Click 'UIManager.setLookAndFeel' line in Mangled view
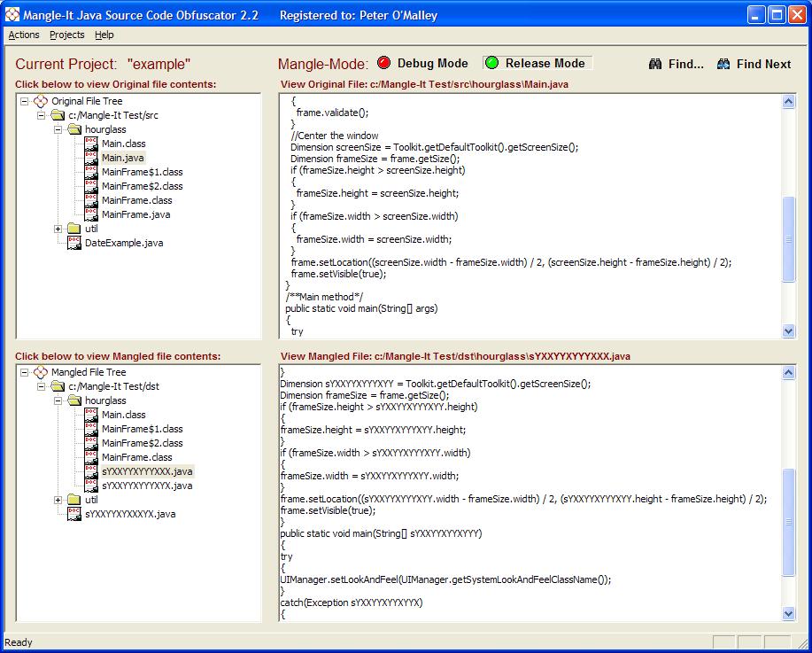 click(445, 579)
